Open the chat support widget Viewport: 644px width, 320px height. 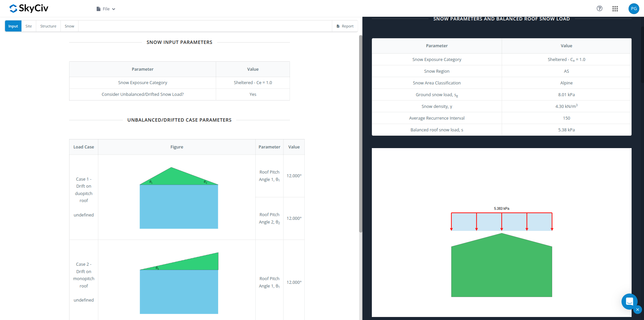click(x=629, y=302)
